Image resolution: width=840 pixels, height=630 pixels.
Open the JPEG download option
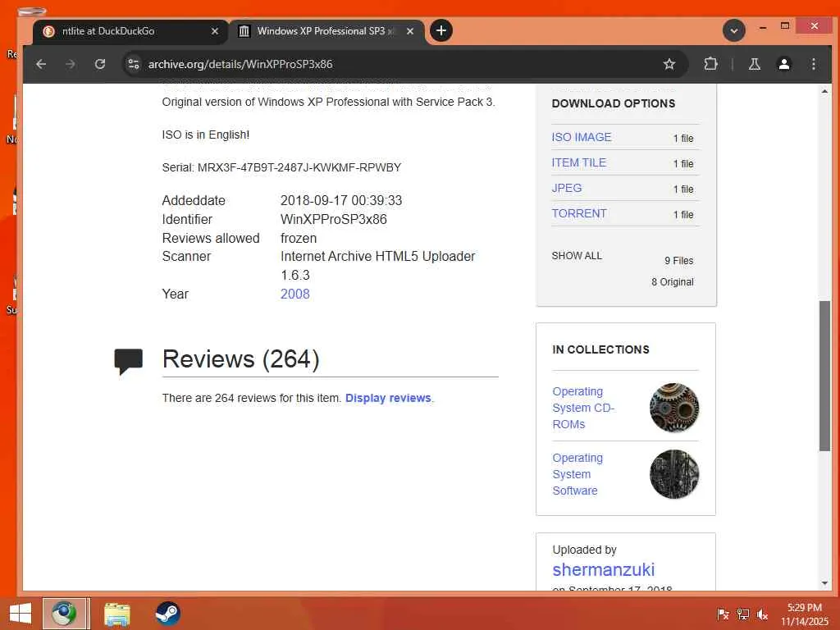[566, 188]
